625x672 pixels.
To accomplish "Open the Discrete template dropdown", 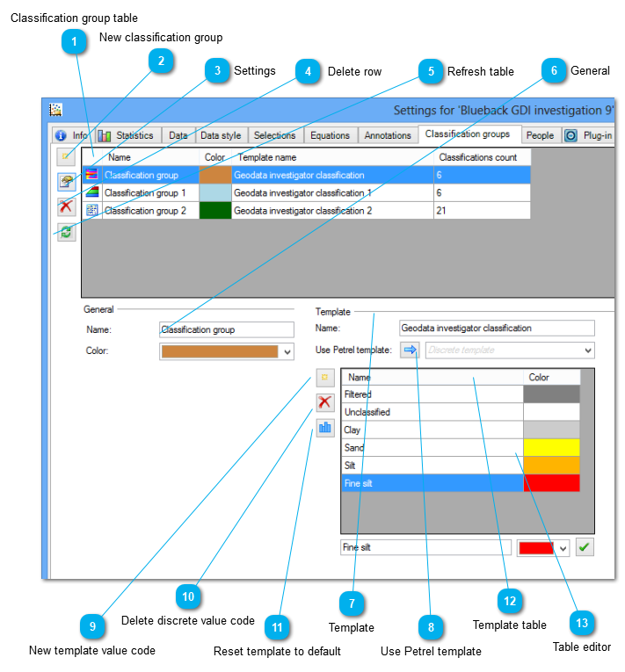I will (x=588, y=350).
